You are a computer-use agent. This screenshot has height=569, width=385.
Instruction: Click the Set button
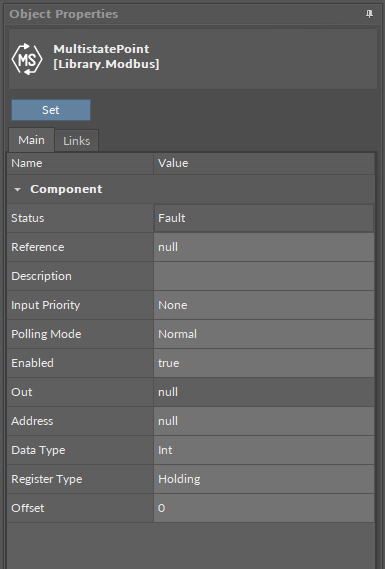click(51, 110)
